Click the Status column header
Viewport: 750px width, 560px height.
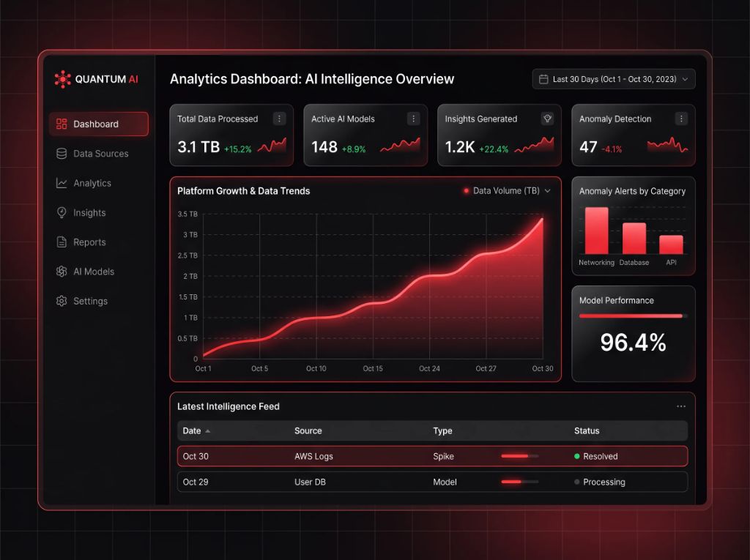(x=587, y=431)
